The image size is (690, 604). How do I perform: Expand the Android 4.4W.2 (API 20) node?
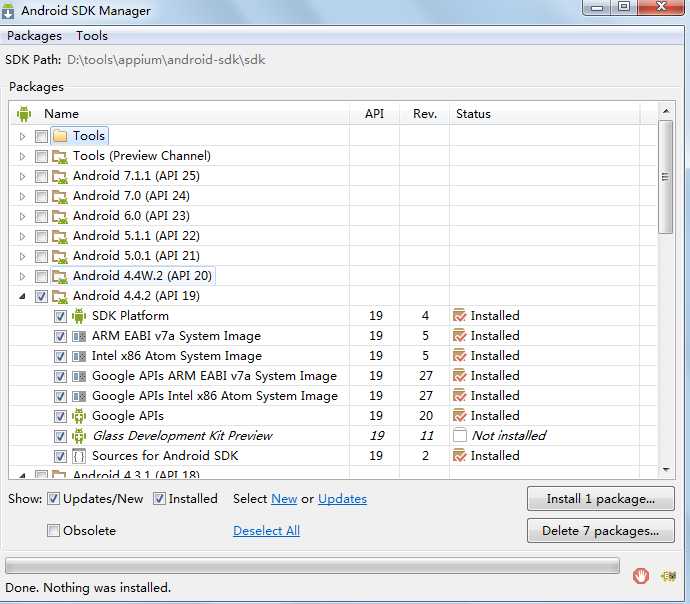(x=22, y=276)
